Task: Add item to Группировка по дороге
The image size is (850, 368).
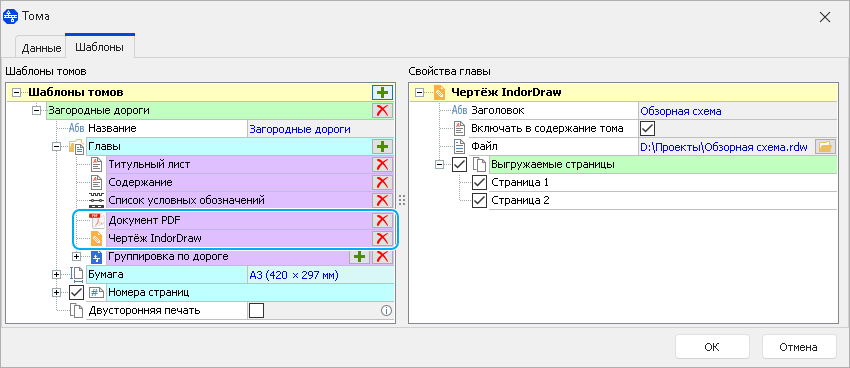Action: [359, 256]
